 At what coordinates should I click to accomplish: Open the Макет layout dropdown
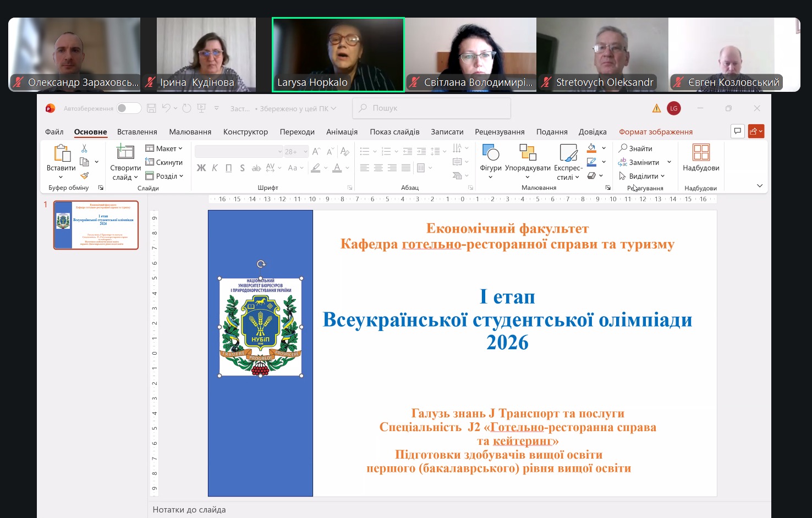pos(164,148)
